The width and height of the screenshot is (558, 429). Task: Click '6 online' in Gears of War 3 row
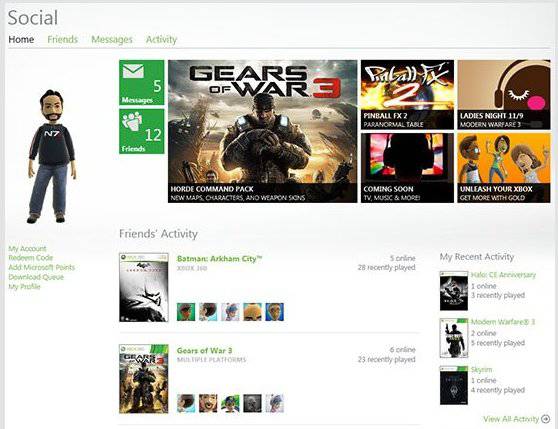[x=402, y=350]
